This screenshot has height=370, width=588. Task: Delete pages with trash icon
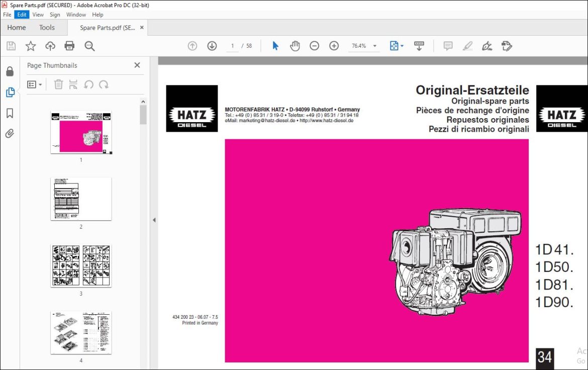58,84
